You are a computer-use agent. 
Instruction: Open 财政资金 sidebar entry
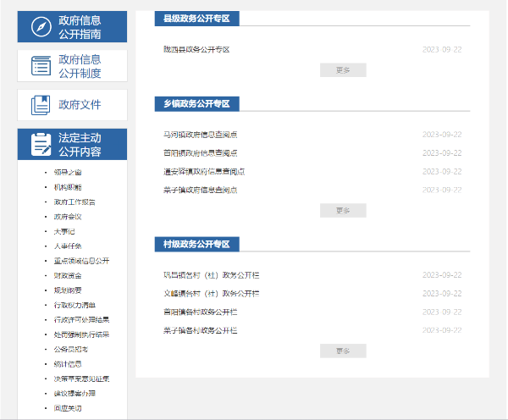[68, 275]
